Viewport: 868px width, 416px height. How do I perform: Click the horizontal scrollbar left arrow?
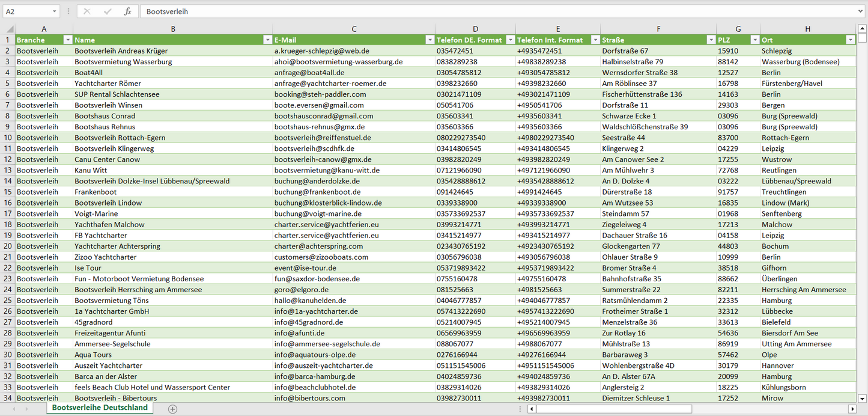click(532, 409)
